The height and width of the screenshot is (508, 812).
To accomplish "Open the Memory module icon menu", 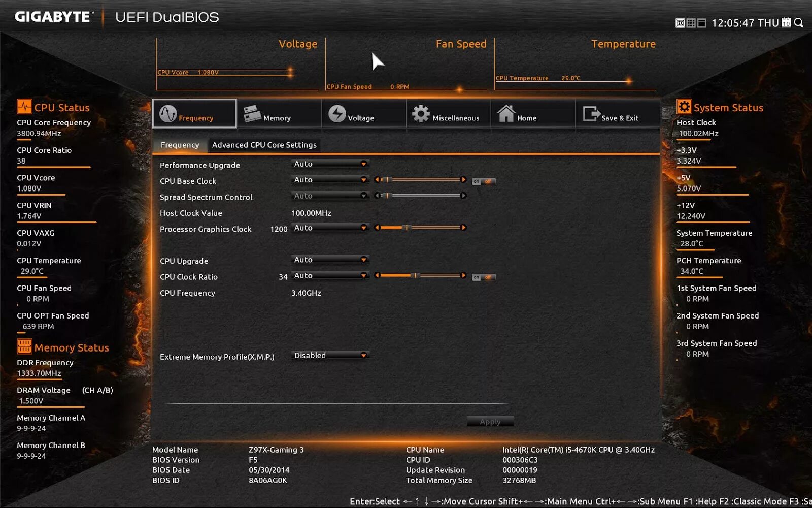I will [252, 113].
